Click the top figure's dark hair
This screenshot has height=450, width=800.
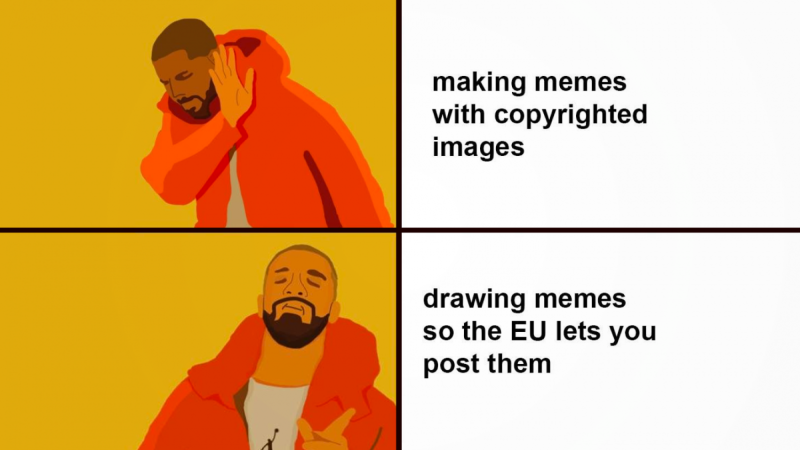point(185,38)
